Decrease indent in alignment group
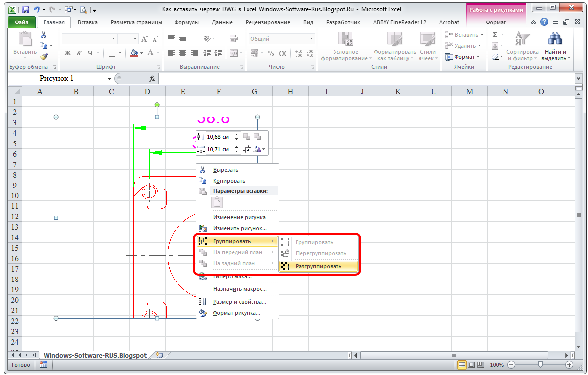Viewport: 588px width, 375px height. (x=207, y=53)
